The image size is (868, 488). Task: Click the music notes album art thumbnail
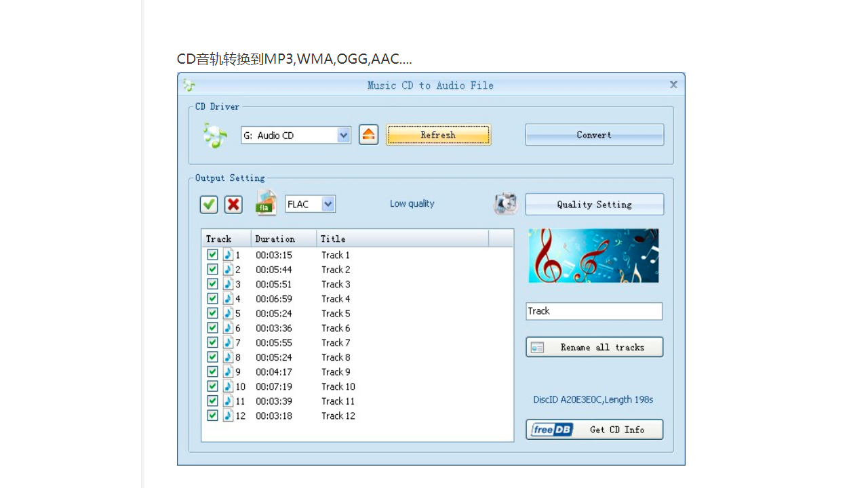[x=593, y=256]
